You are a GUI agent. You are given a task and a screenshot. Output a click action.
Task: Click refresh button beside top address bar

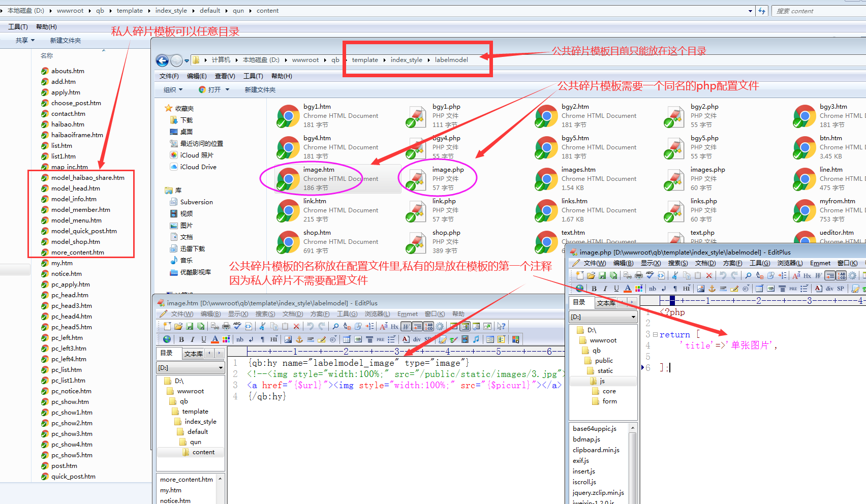click(761, 11)
